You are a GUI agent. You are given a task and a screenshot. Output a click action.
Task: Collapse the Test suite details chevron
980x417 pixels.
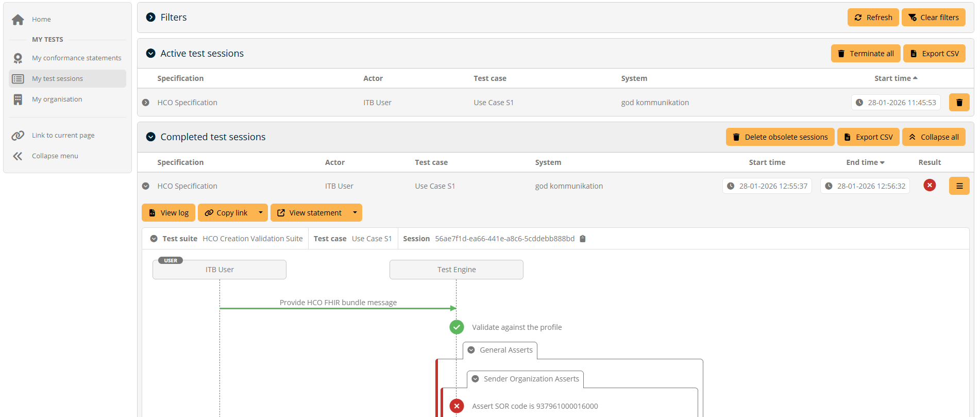pyautogui.click(x=154, y=239)
